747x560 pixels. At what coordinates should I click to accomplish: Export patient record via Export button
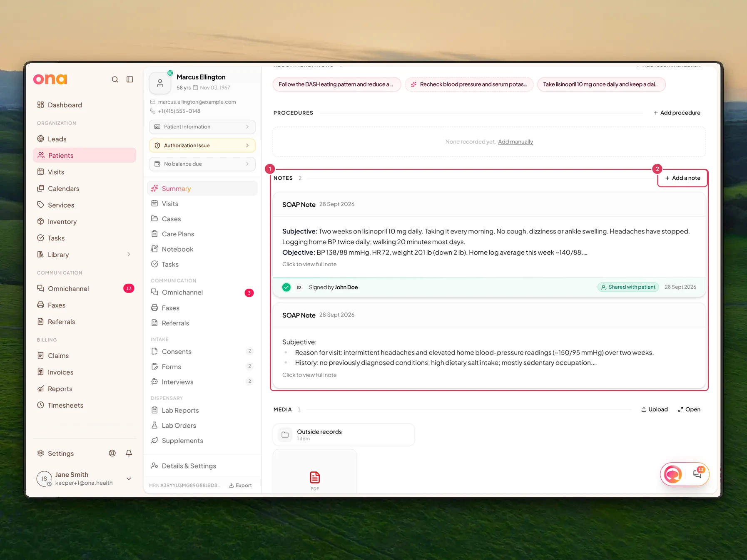240,486
